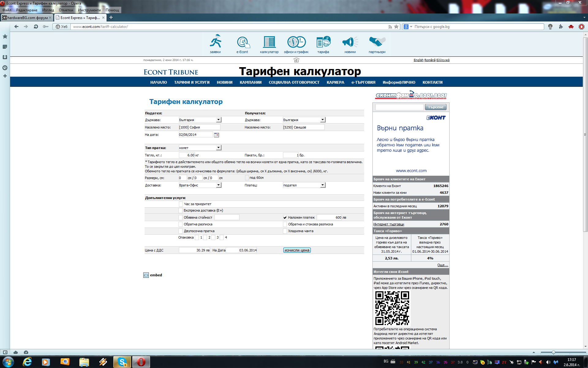Add a panel with the sidebar plus icon
Image resolution: width=588 pixels, height=368 pixels.
(x=5, y=76)
